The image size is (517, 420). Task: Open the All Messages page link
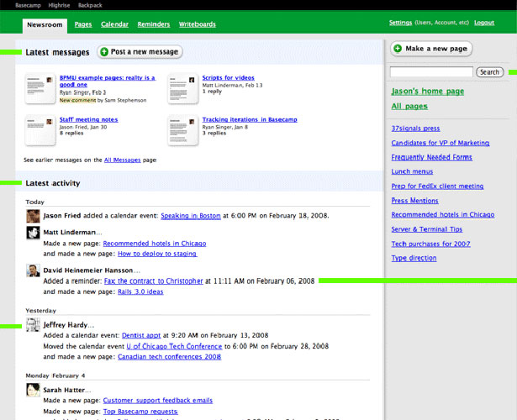123,160
